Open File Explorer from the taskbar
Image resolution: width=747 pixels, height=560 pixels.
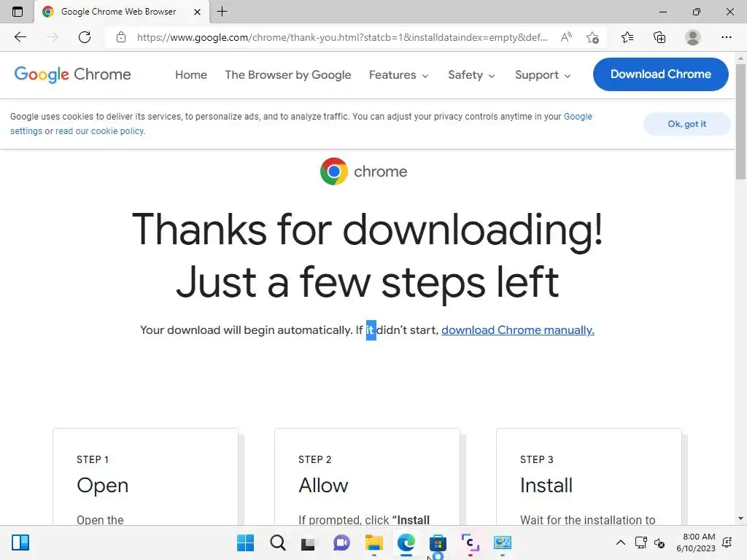click(374, 542)
